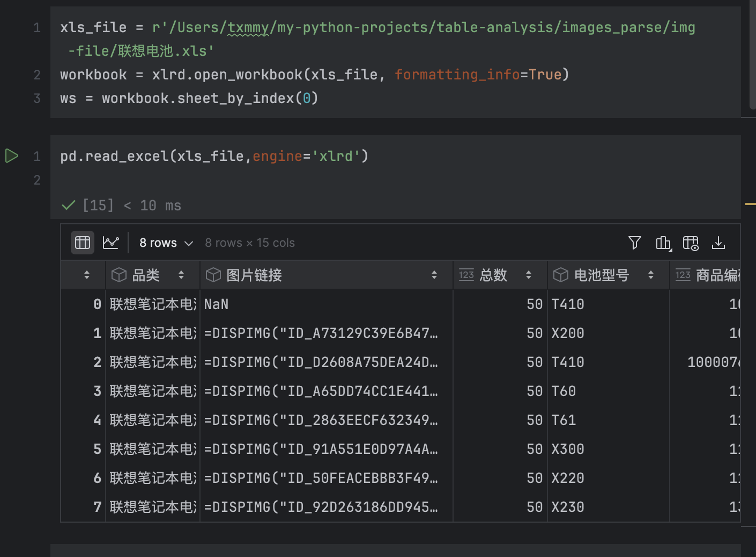The image size is (756, 557).
Task: Place cursor on engine='xlrd' argument
Action: click(306, 156)
